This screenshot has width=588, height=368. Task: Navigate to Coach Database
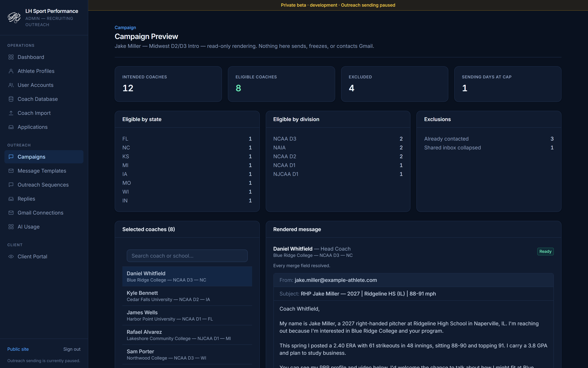coord(44,99)
